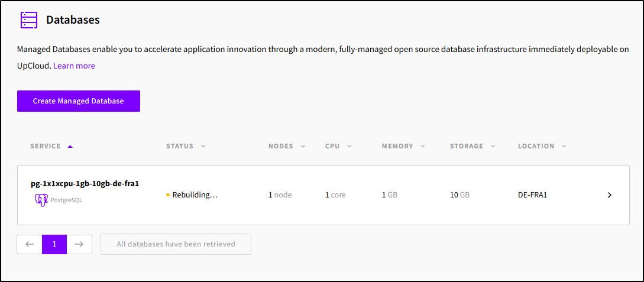Open the Learn more link

point(74,66)
